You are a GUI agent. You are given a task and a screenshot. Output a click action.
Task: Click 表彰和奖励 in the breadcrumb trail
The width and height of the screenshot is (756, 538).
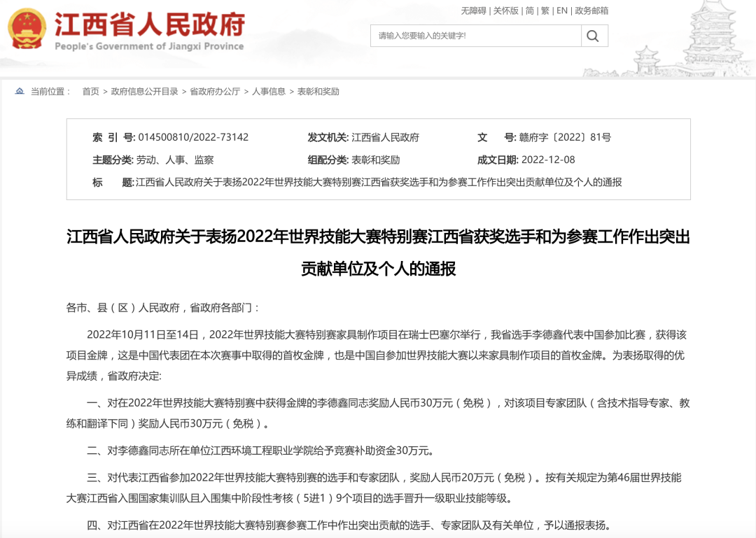pyautogui.click(x=318, y=92)
